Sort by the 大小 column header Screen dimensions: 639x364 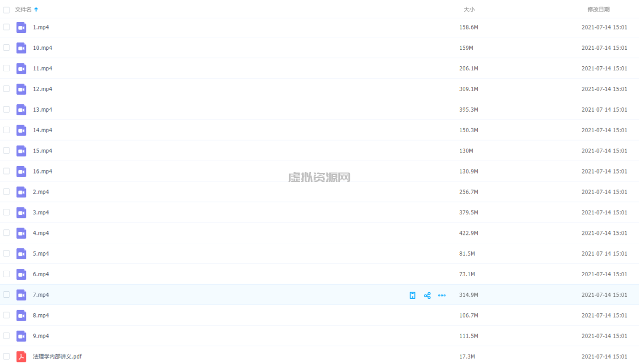point(469,9)
